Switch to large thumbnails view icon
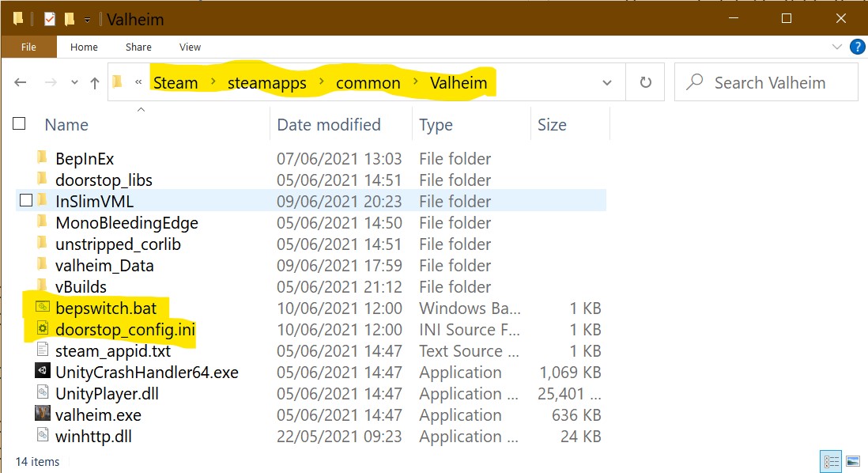The height and width of the screenshot is (473, 868). pos(853,461)
